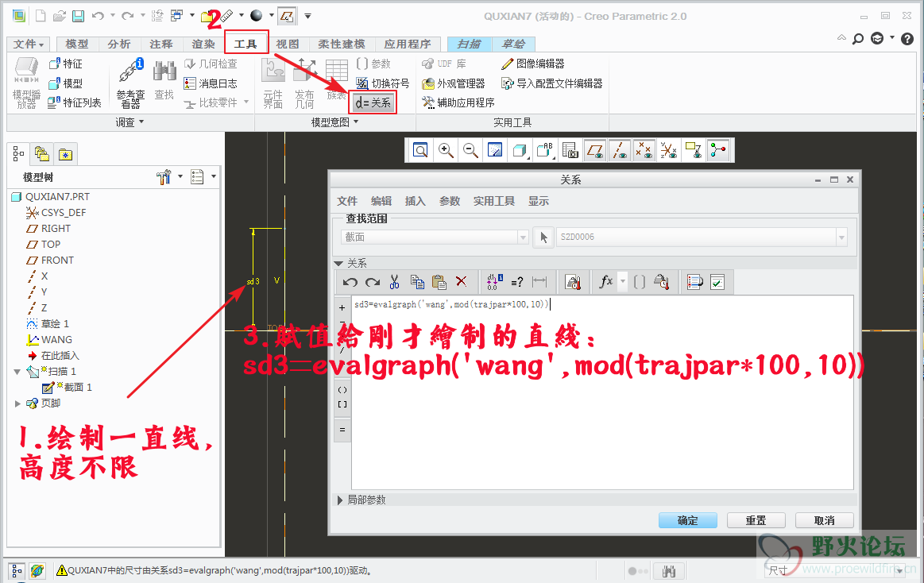Switch to the 模型 ribbon tab
Image resolution: width=924 pixels, height=583 pixels.
point(76,44)
